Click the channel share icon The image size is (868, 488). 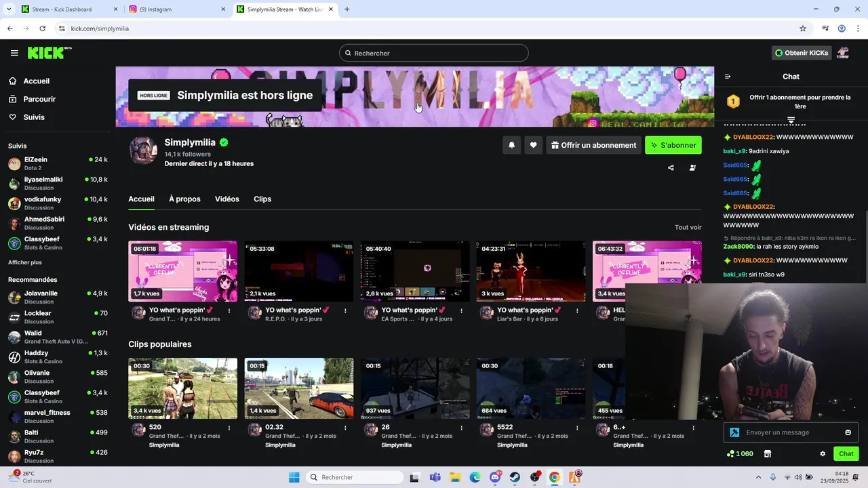[671, 167]
